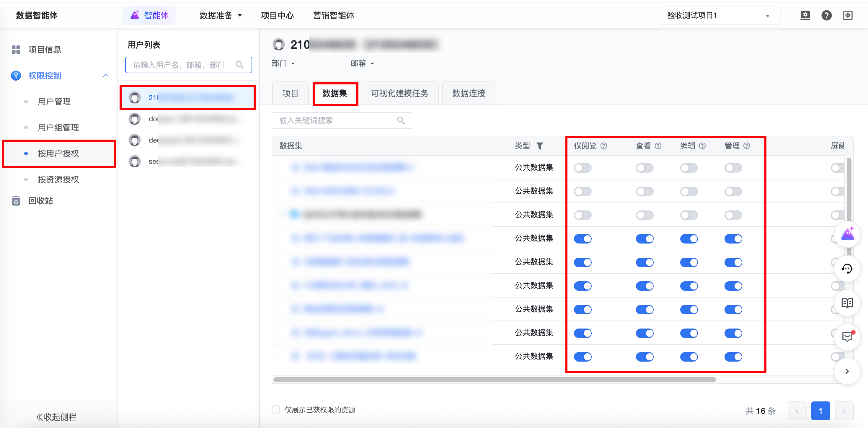Open the 验收测试项目1 project dropdown
The width and height of the screenshot is (868, 428).
pos(719,16)
